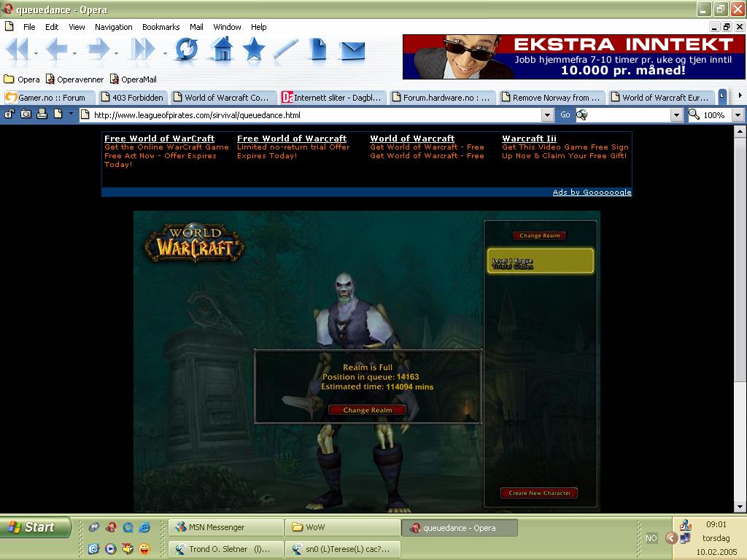Click the blue Q quick launch icon
Screen dimensions: 747x560
[x=128, y=527]
